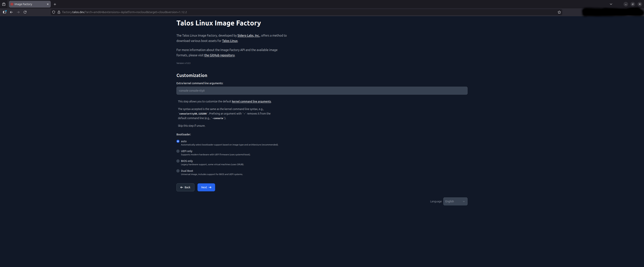Viewport: 644px width, 267px height.
Task: Click the padlock site info icon
Action: tap(59, 12)
